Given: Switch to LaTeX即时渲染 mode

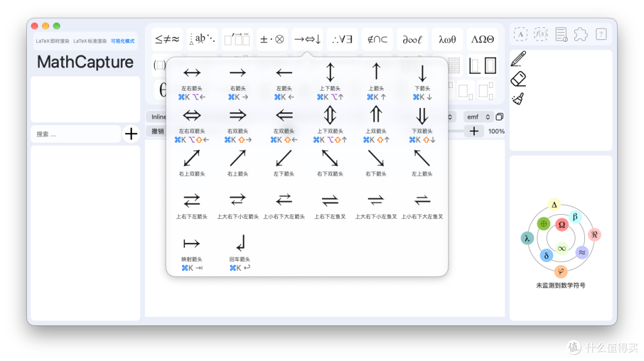Looking at the screenshot, I should tap(52, 41).
